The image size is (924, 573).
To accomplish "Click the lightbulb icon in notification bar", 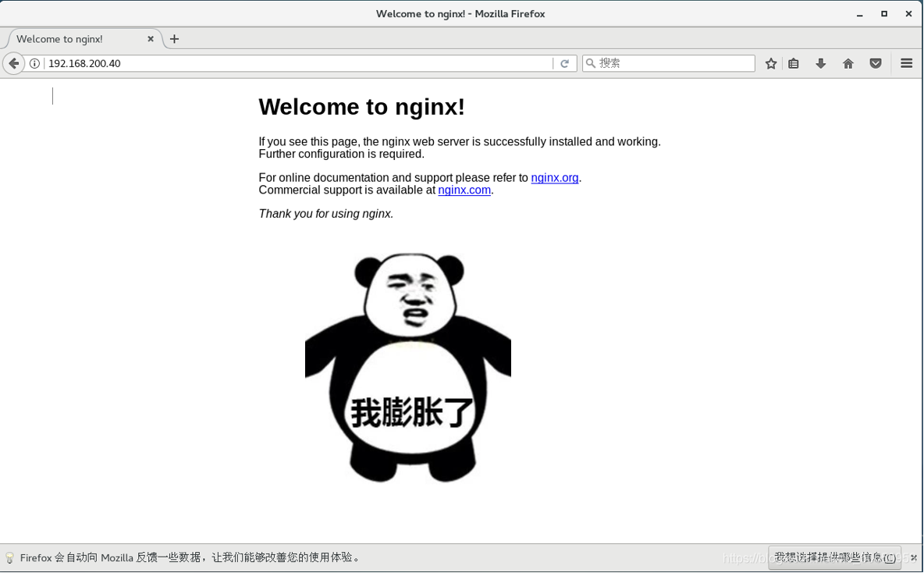I will tap(9, 557).
